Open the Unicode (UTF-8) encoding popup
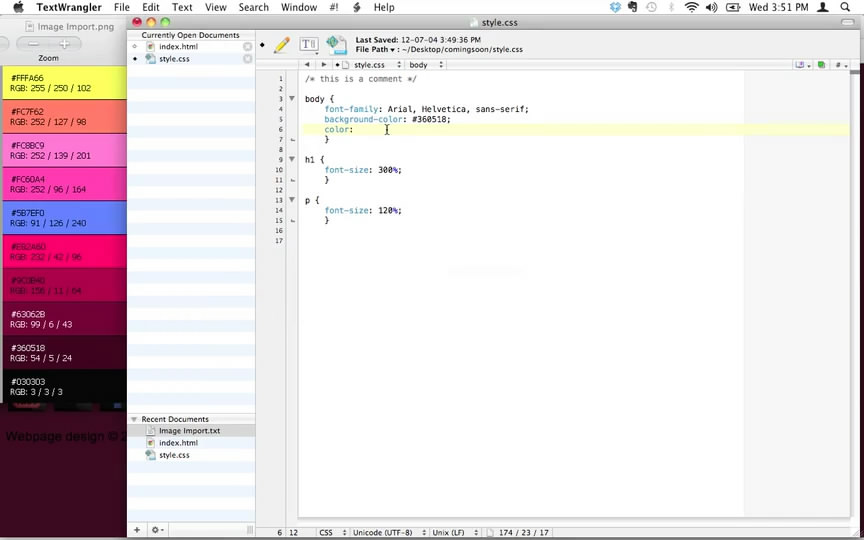 pyautogui.click(x=390, y=533)
